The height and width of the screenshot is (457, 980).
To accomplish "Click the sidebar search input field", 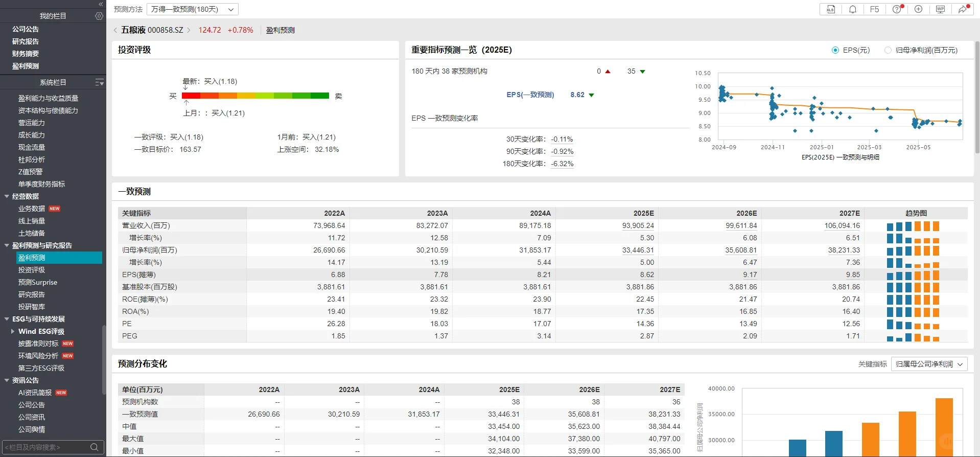I will tap(46, 447).
